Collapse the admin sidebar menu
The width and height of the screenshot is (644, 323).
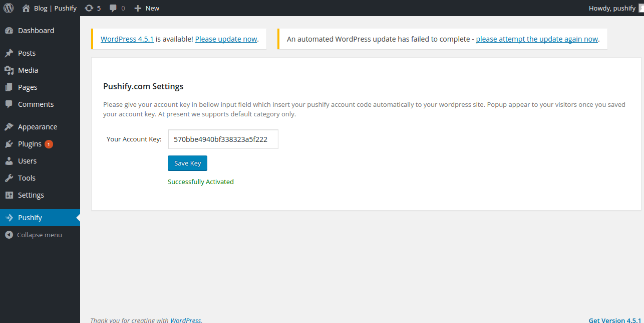pyautogui.click(x=40, y=235)
